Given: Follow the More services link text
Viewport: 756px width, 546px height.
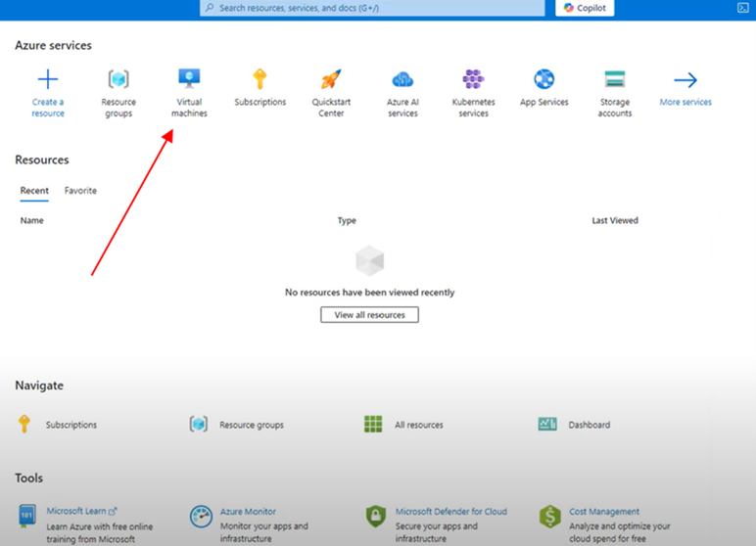Looking at the screenshot, I should tap(685, 102).
